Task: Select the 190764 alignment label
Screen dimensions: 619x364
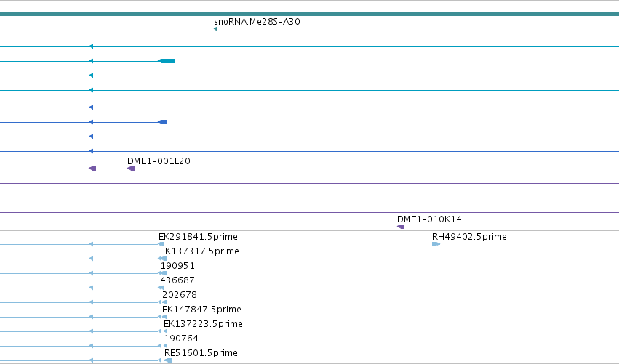Action: [x=181, y=339]
